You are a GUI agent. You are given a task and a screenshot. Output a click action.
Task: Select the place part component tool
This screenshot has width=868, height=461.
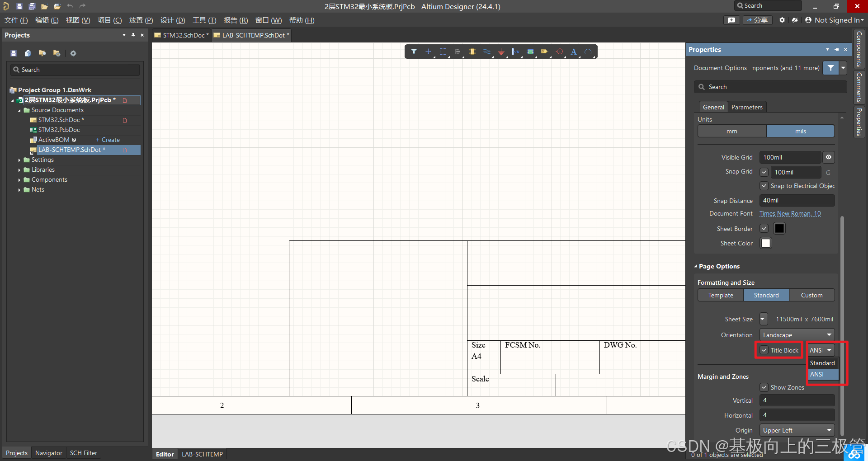pyautogui.click(x=472, y=52)
